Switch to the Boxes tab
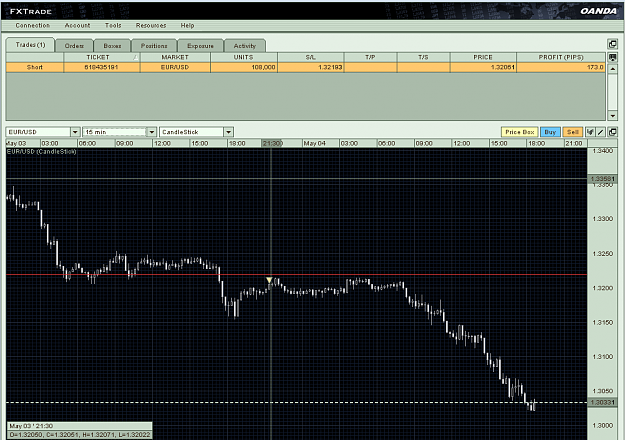The width and height of the screenshot is (625, 440). [x=112, y=46]
